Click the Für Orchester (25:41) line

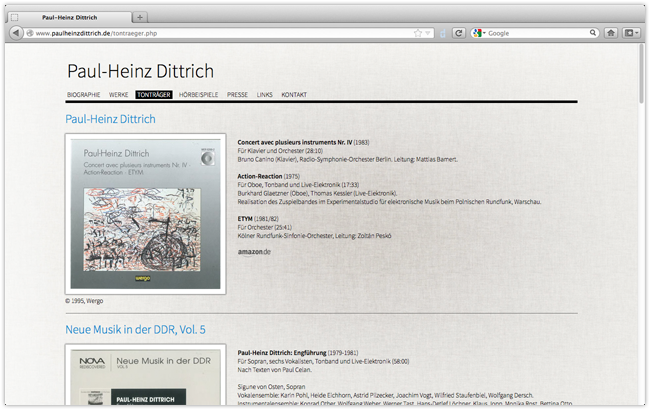coord(265,228)
